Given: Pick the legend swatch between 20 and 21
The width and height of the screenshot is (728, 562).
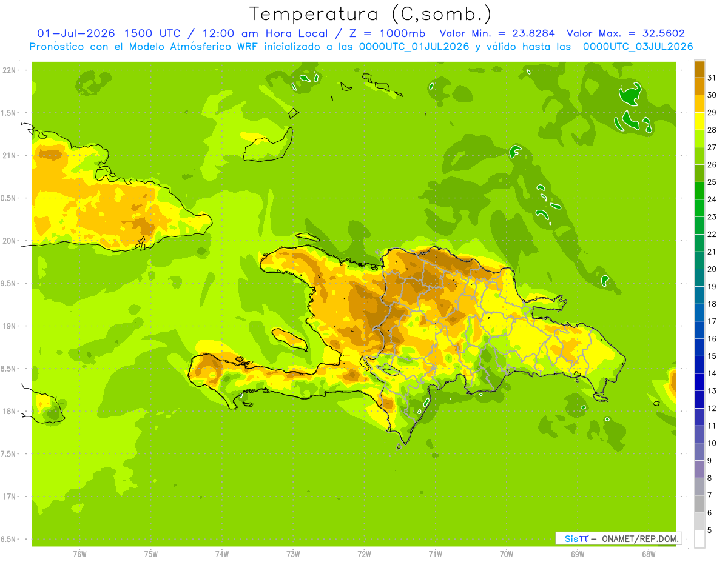Looking at the screenshot, I should tap(699, 260).
